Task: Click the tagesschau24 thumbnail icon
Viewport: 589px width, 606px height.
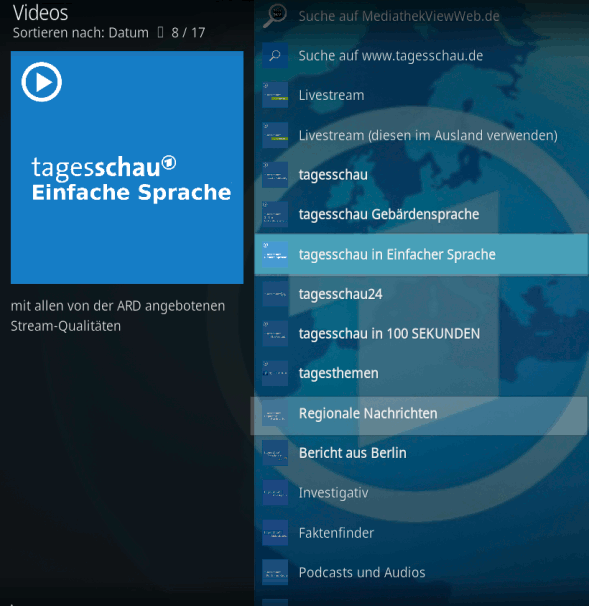Action: click(275, 294)
